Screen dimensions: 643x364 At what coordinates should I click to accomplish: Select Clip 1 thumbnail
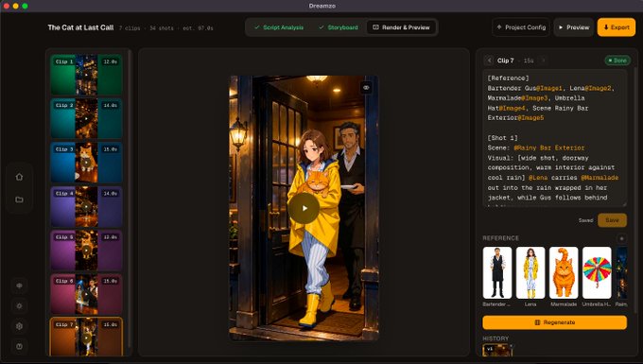tap(87, 75)
